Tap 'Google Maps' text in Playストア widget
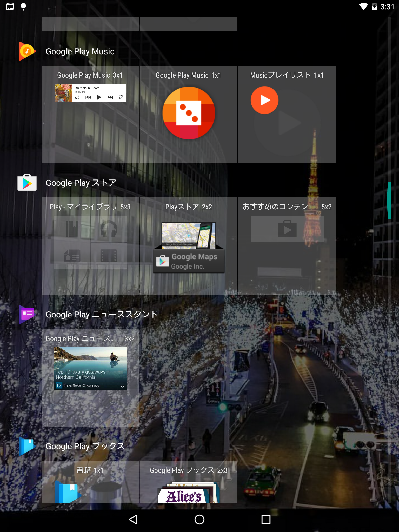The height and width of the screenshot is (532, 399). pyautogui.click(x=194, y=257)
